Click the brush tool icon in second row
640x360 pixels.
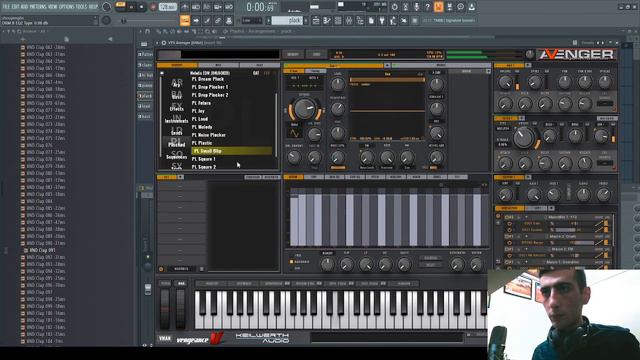(207, 20)
